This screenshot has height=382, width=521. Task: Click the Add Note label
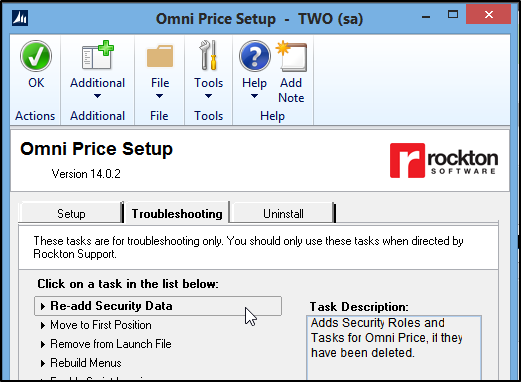point(291,90)
